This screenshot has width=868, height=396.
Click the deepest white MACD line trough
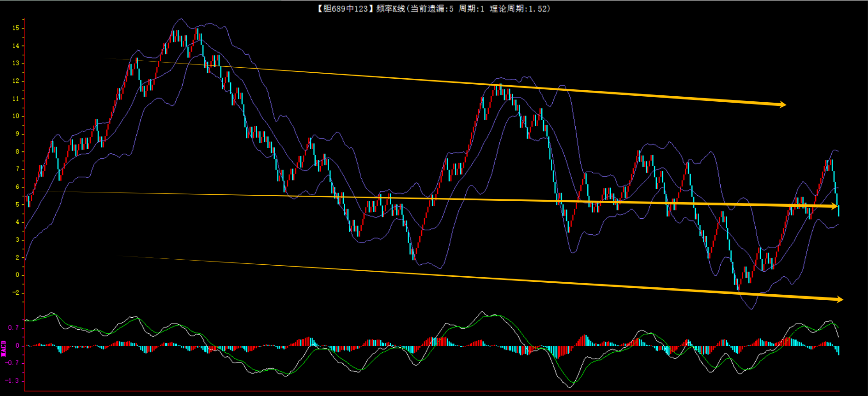[569, 387]
